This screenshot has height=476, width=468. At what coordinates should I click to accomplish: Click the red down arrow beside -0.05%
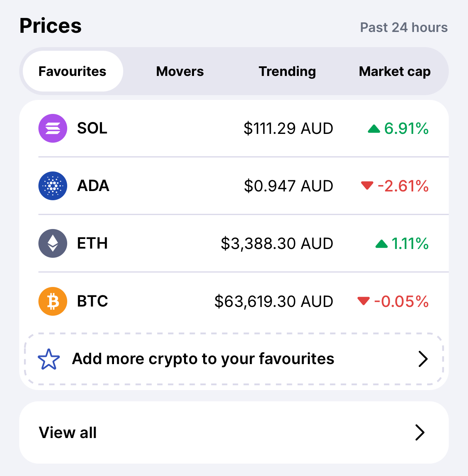(364, 301)
